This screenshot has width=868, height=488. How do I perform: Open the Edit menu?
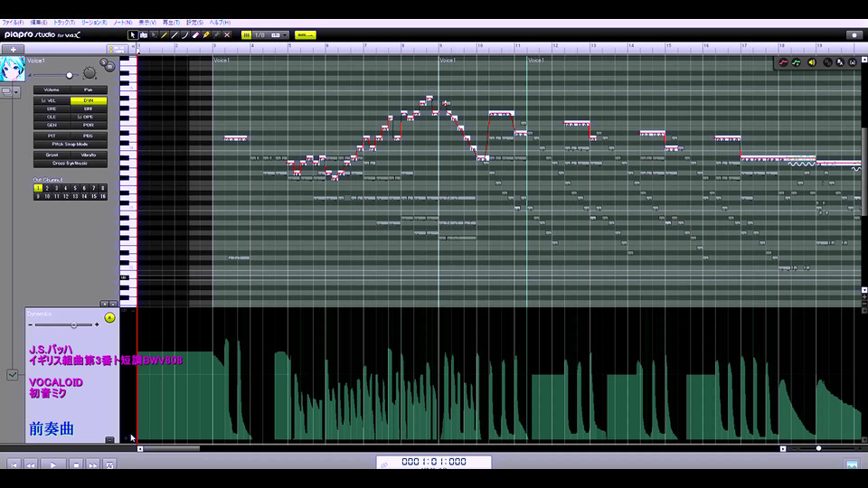(x=39, y=23)
